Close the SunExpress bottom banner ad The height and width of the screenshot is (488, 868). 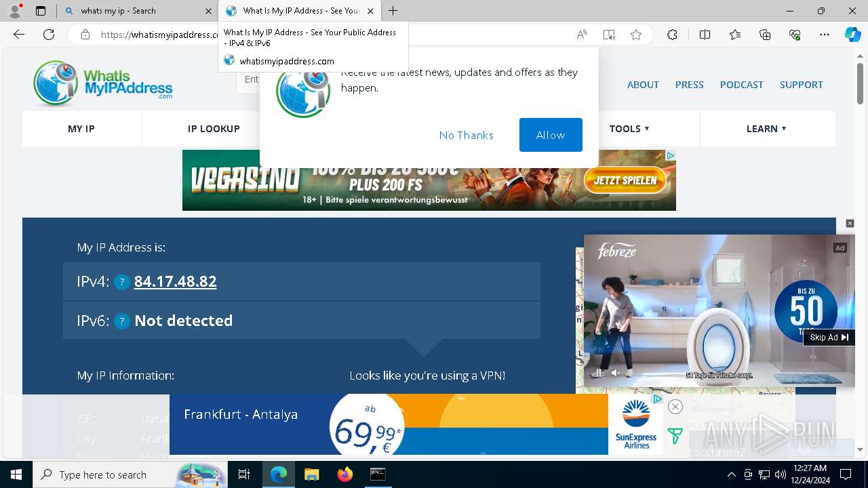click(675, 407)
